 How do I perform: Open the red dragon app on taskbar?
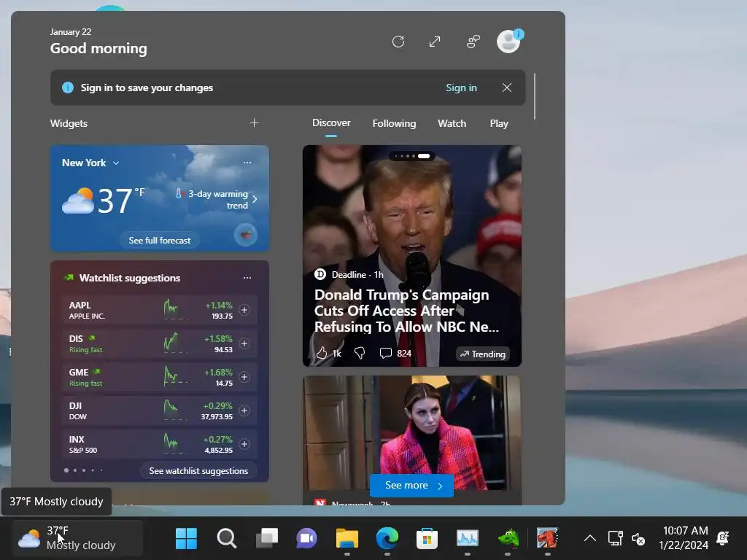(x=547, y=539)
